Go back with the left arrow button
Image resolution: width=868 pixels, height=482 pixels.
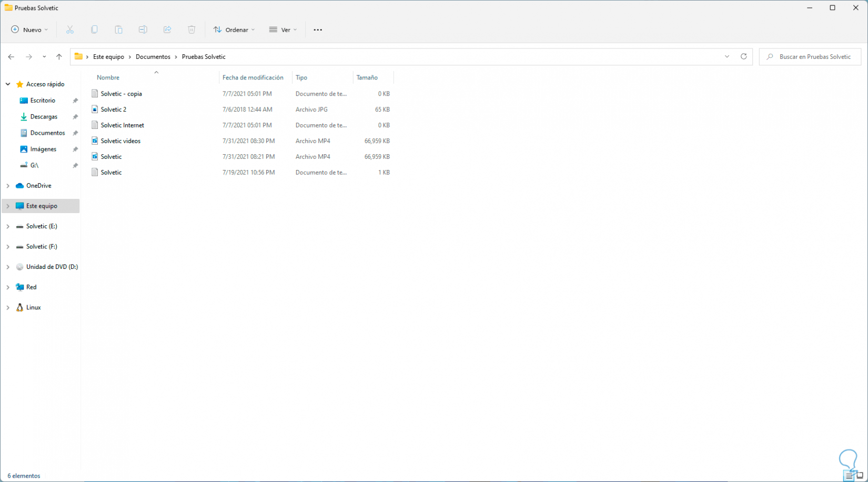(x=11, y=57)
